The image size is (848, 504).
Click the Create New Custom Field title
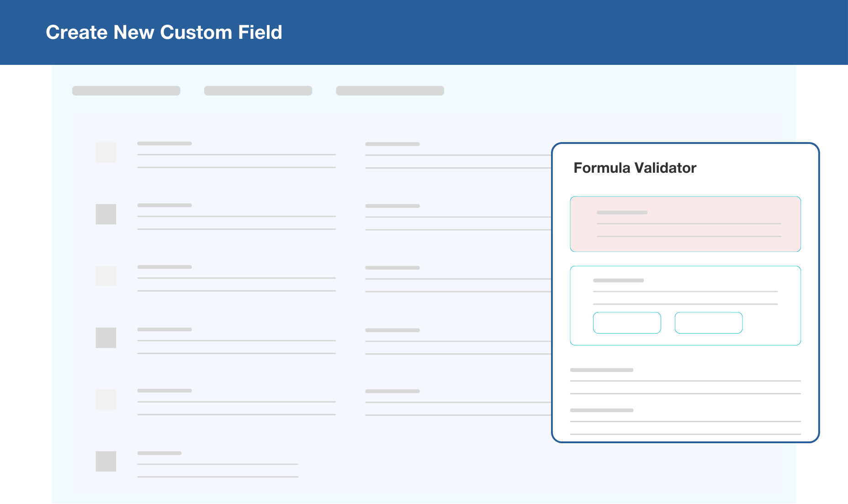(164, 32)
